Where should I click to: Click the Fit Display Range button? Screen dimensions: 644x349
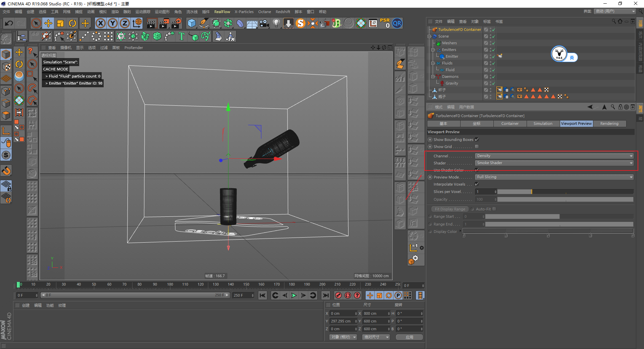tap(450, 209)
